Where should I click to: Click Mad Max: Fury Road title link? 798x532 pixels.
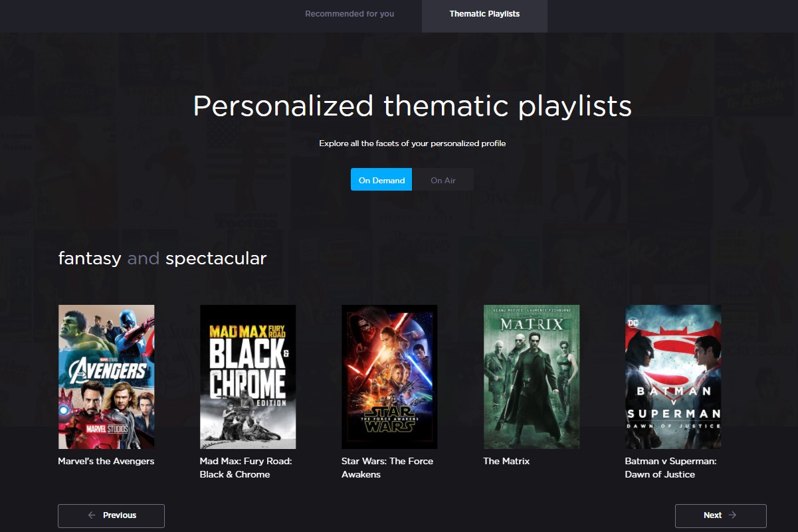point(246,468)
